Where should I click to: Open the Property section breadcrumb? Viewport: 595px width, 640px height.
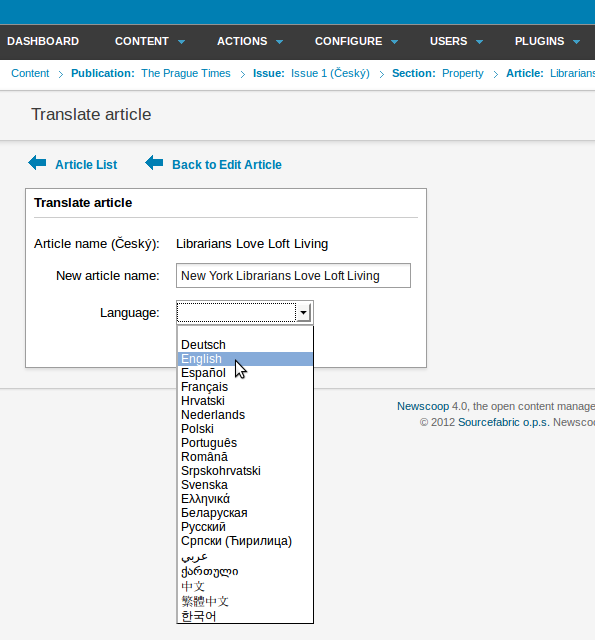coord(463,73)
